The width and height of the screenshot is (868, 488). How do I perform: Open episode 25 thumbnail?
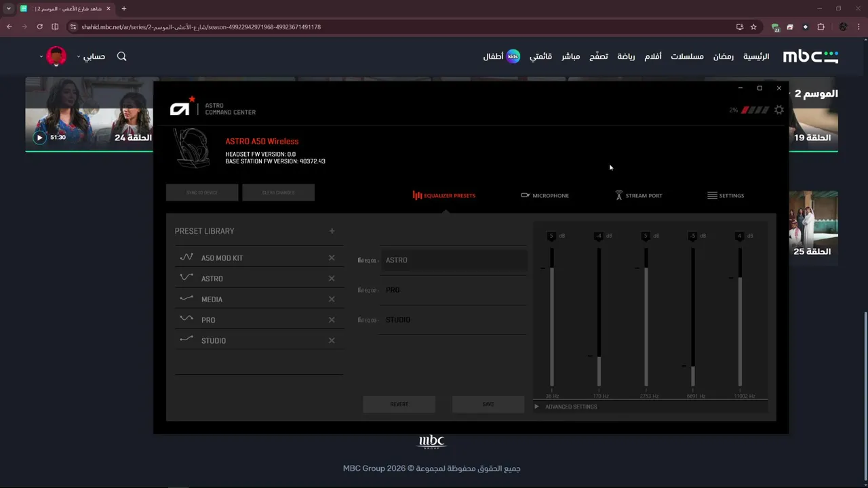[814, 227]
